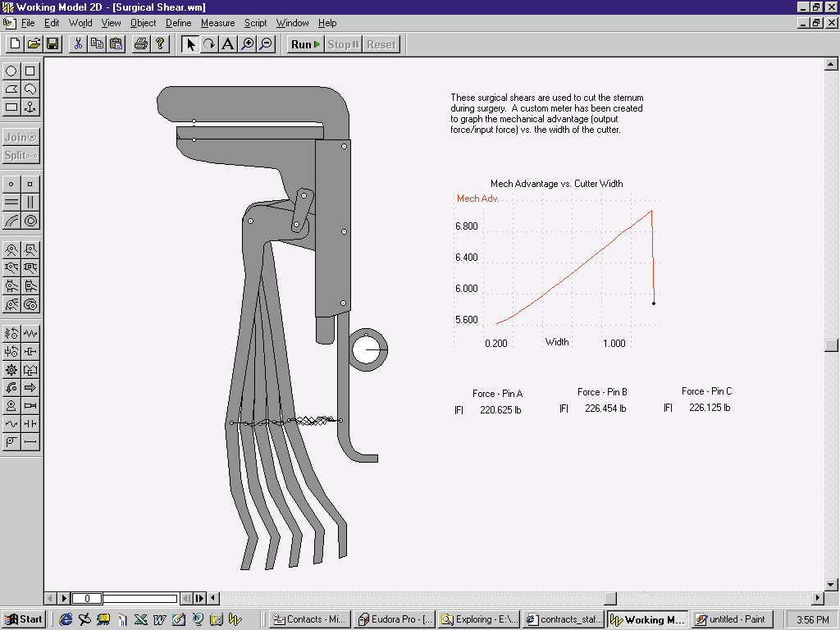Click the Stop button
The height and width of the screenshot is (630, 840).
click(343, 44)
